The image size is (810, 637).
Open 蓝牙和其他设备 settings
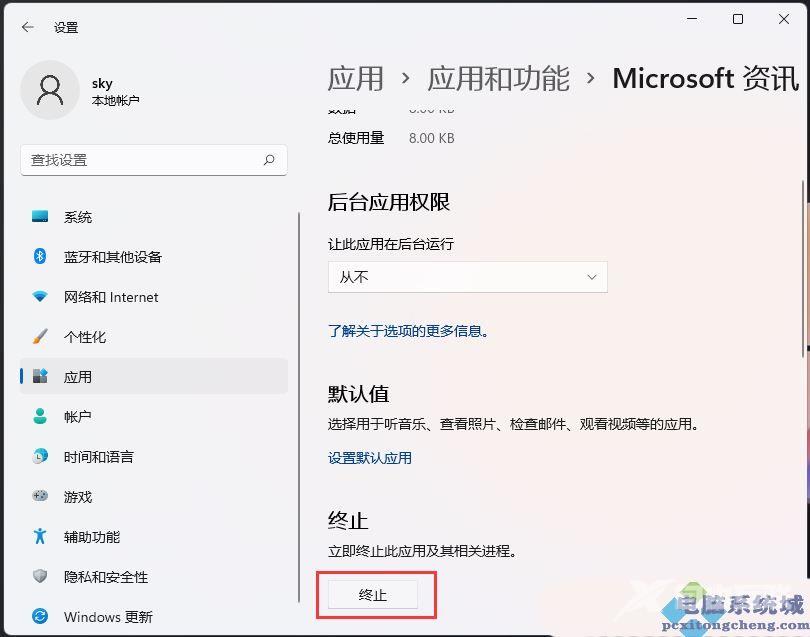[153, 256]
